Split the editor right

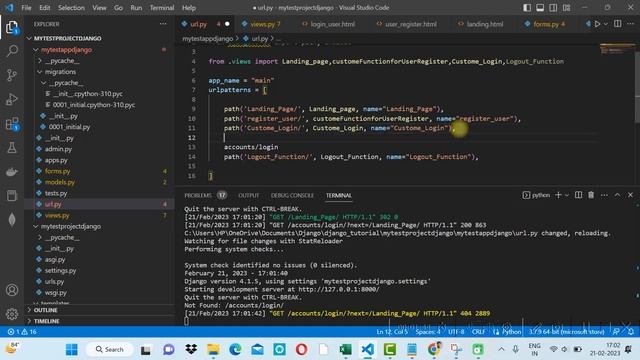tap(618, 24)
